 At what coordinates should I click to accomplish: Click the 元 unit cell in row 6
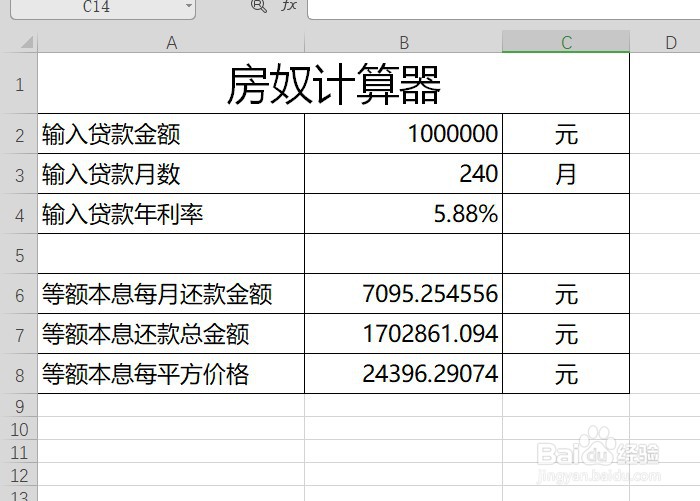pos(566,294)
